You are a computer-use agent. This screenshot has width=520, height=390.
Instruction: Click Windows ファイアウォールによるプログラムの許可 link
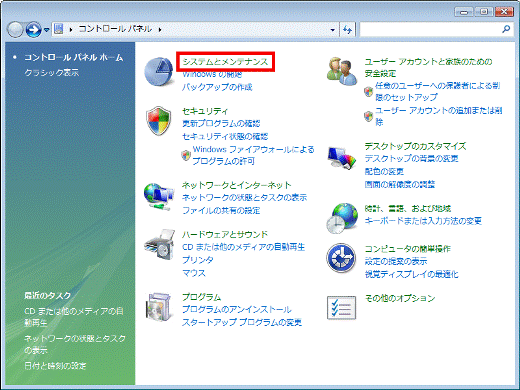[253, 155]
